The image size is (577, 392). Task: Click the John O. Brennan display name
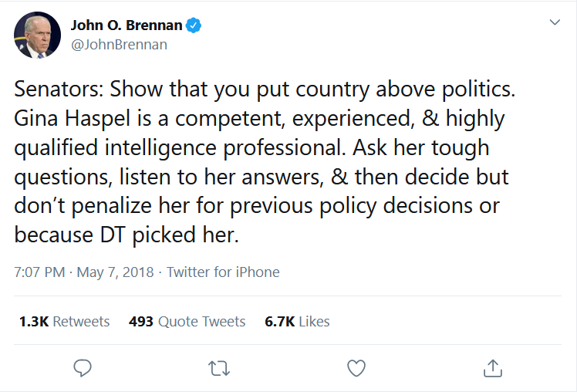click(127, 25)
